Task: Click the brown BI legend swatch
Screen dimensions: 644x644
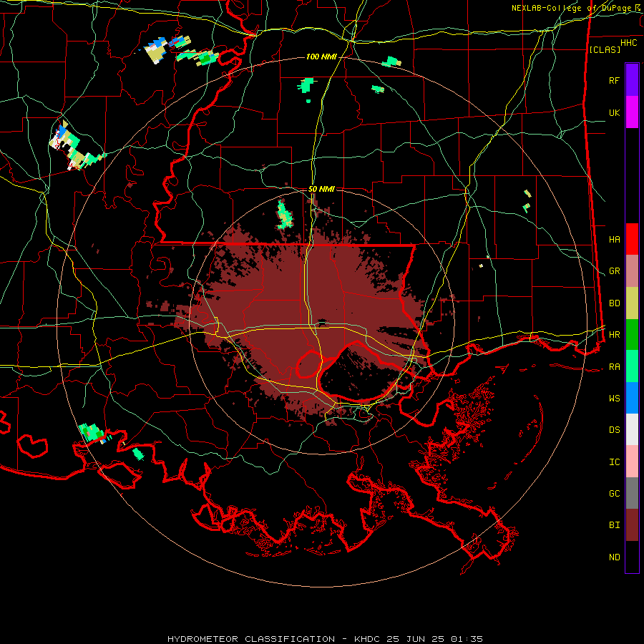Action: pyautogui.click(x=632, y=525)
